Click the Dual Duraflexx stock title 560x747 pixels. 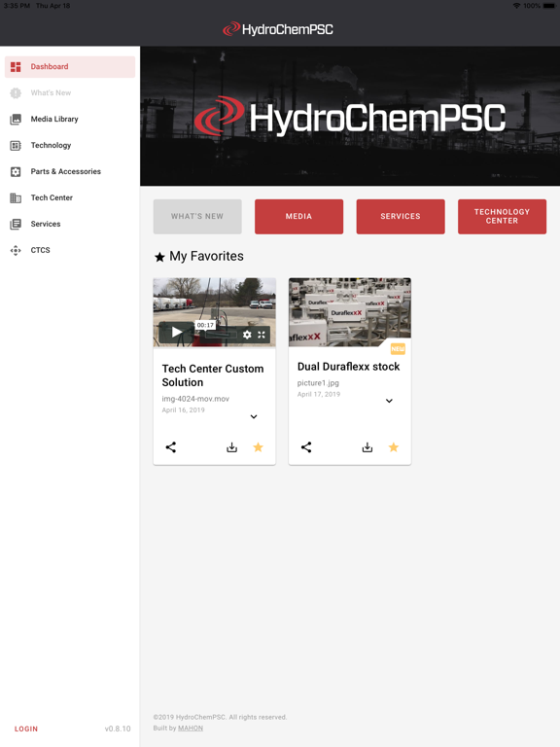click(x=349, y=367)
